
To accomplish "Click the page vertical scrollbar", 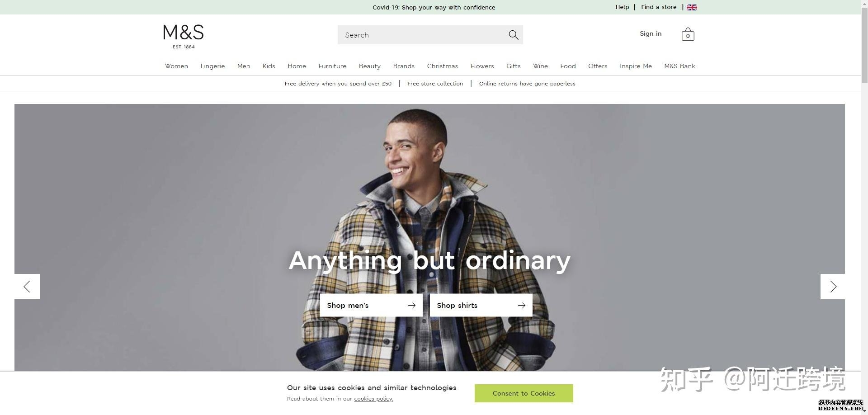I will (x=864, y=207).
